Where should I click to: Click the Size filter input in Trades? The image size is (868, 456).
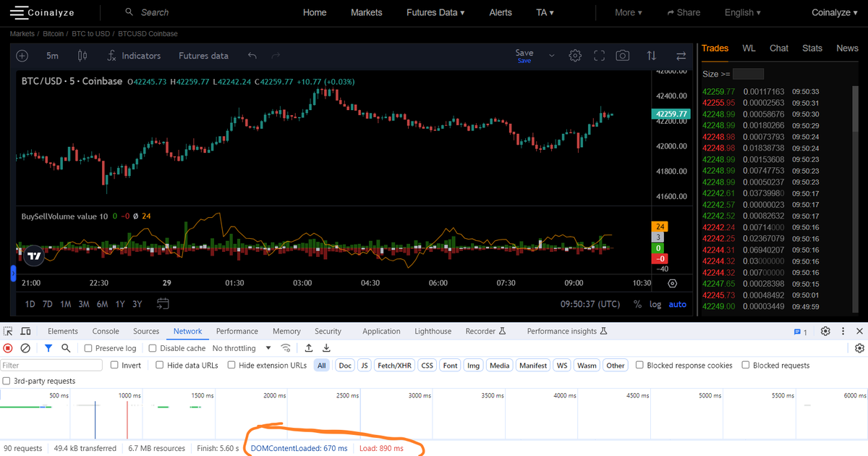click(x=748, y=74)
